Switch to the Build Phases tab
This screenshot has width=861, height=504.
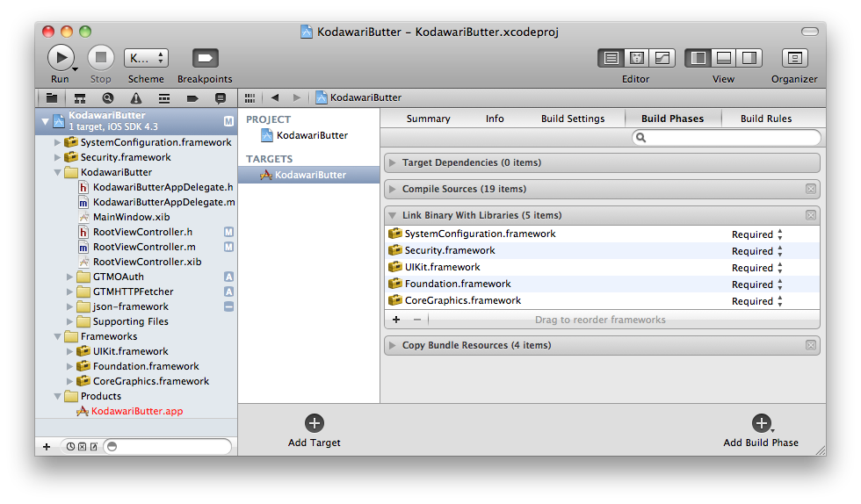pyautogui.click(x=673, y=119)
